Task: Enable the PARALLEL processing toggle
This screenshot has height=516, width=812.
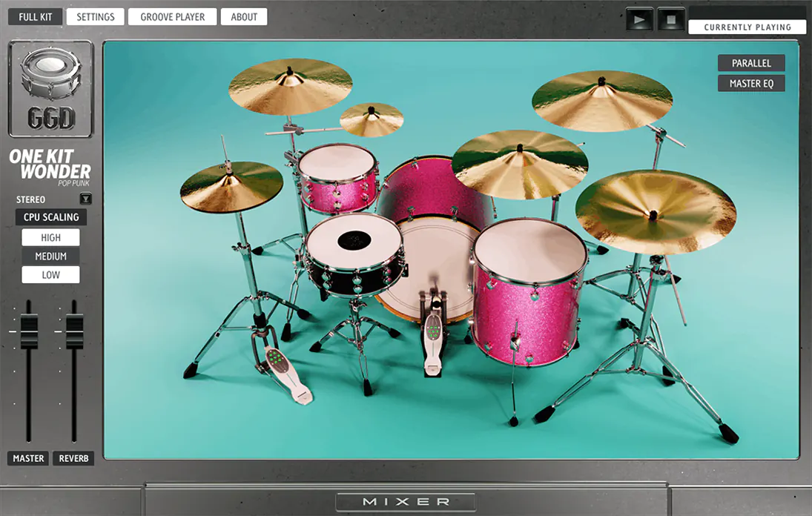Action: point(751,63)
